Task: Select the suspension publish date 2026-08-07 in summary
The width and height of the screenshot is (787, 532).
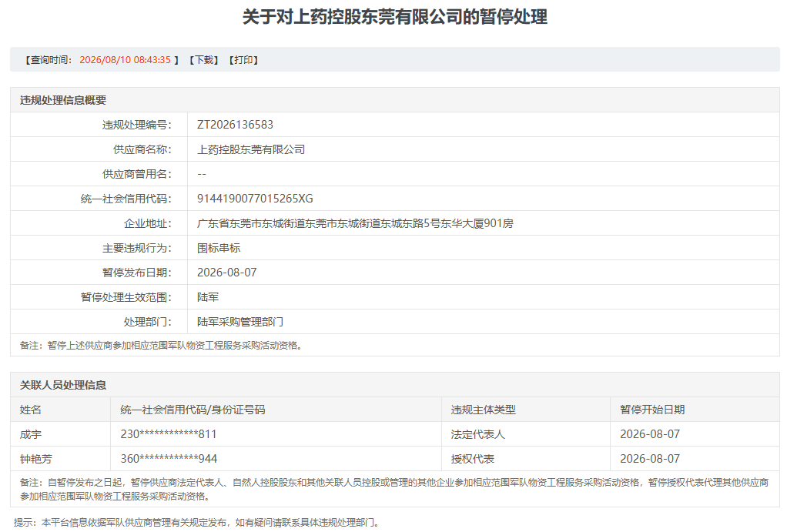Action: tap(227, 273)
